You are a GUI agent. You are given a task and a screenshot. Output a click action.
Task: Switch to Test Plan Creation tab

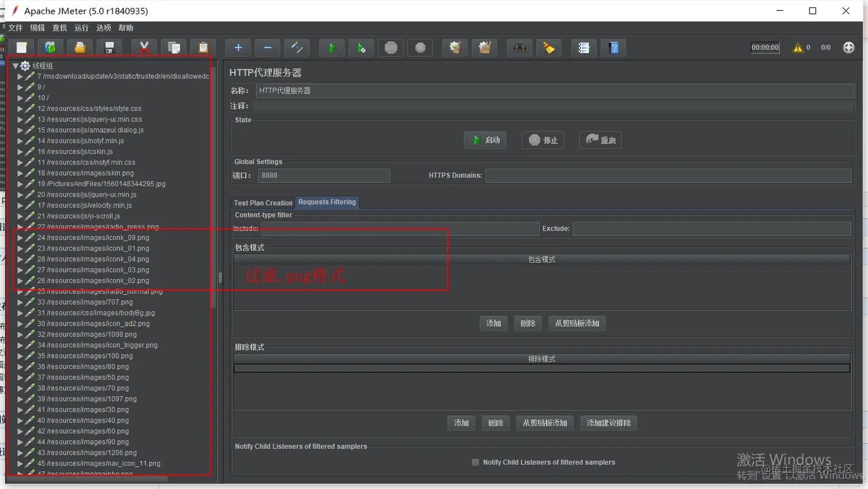263,203
